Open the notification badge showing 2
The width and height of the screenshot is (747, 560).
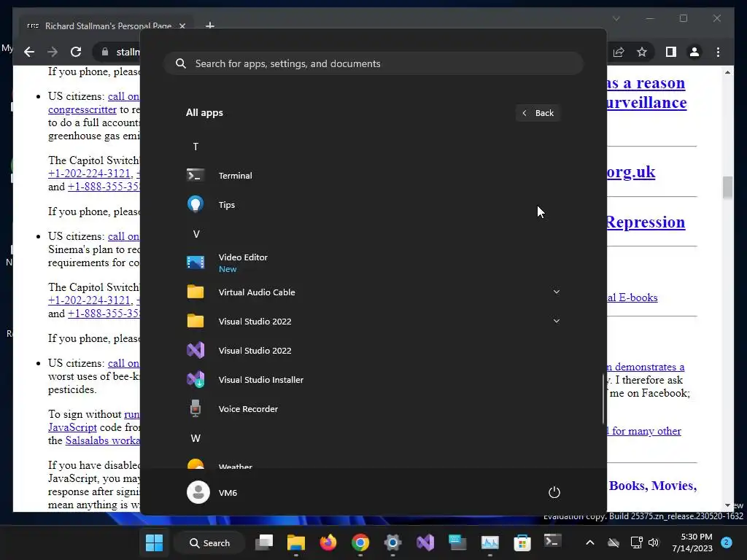727,542
